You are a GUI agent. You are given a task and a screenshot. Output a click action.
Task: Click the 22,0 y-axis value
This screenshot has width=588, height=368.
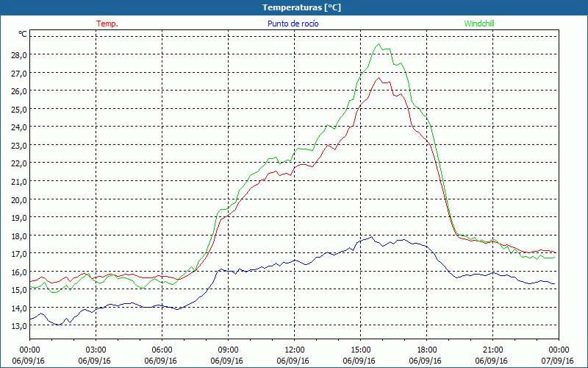pyautogui.click(x=19, y=163)
